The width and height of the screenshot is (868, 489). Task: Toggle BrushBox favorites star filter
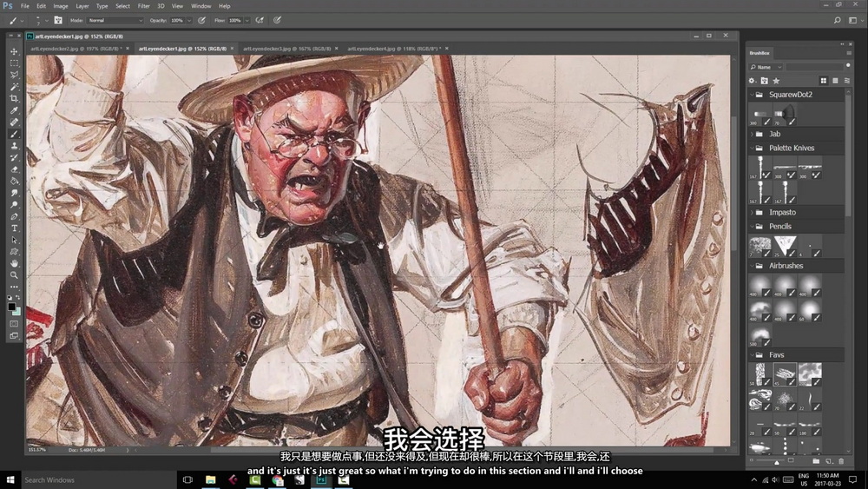(x=776, y=81)
